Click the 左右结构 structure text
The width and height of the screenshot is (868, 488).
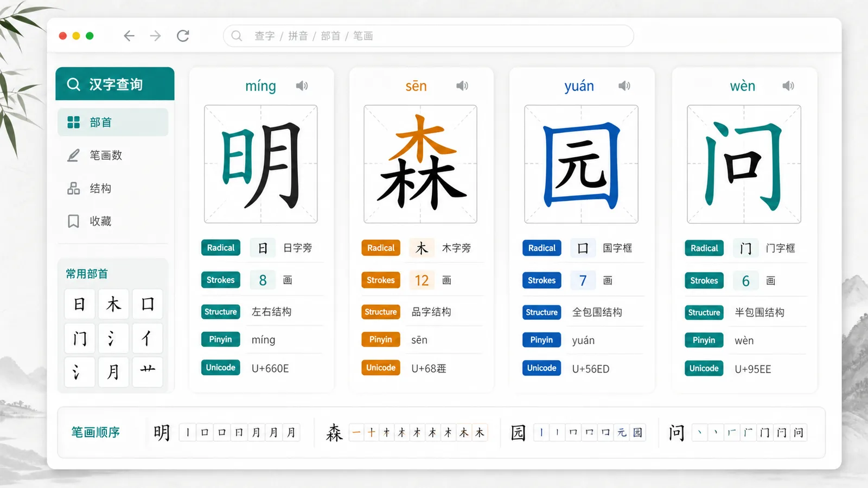(x=272, y=312)
